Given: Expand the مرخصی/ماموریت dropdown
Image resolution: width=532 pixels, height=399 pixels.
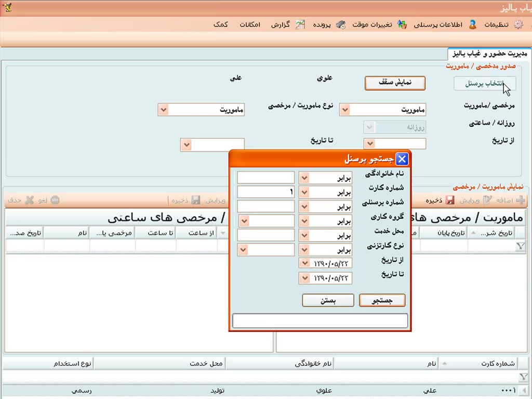Looking at the screenshot, I should tap(345, 110).
